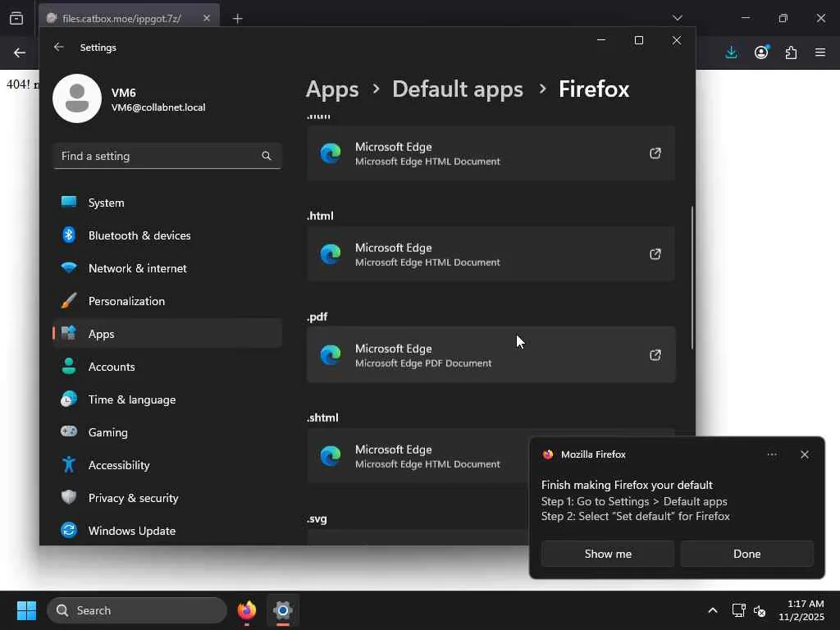The height and width of the screenshot is (630, 840).
Task: Click Settings gear icon in taskbar
Action: pyautogui.click(x=282, y=610)
